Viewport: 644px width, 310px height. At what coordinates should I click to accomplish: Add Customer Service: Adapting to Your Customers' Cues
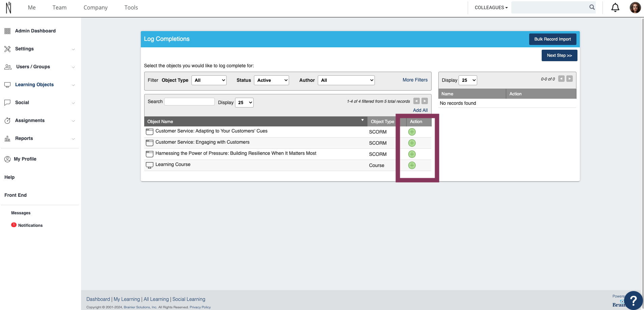coord(412,132)
